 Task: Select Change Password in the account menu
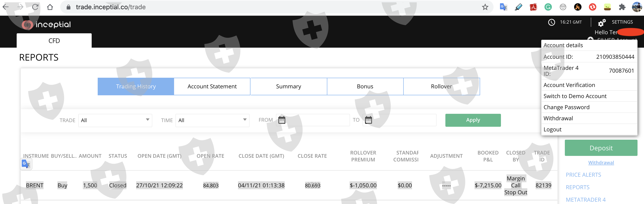589,107
